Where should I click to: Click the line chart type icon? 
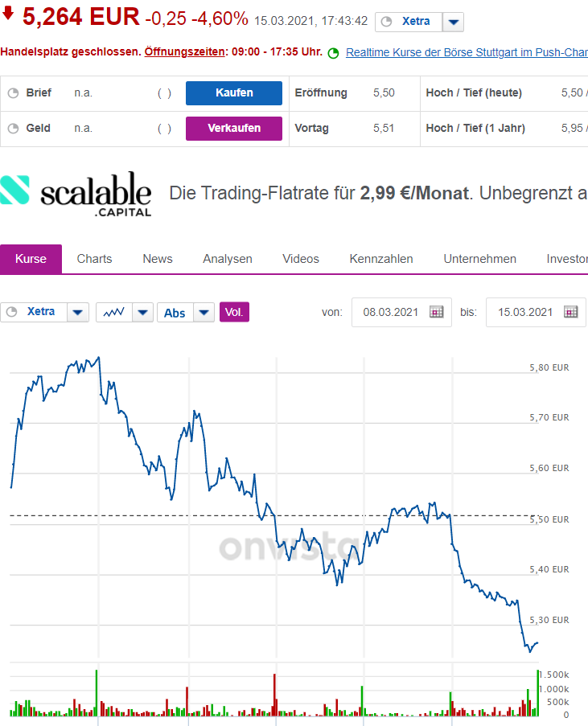(x=113, y=312)
